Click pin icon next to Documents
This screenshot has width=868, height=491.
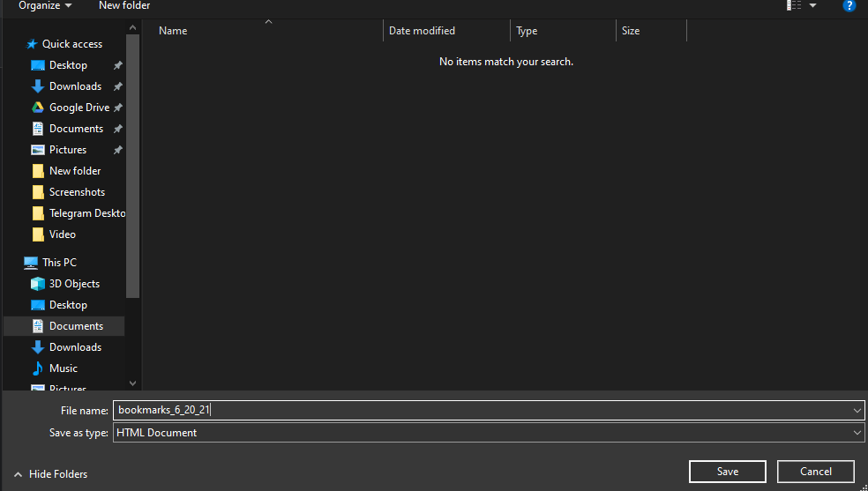point(118,129)
